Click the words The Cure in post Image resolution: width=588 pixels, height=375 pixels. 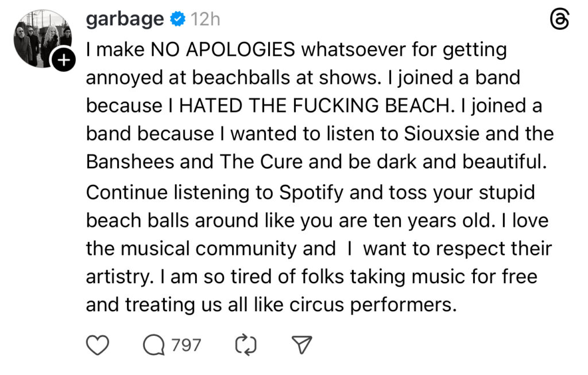click(262, 162)
